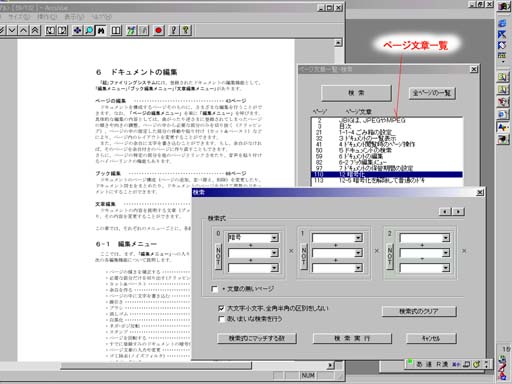The height and width of the screenshot is (384, 512).
Task: Click the single down-arrow next-page toolbar icon
Action: pos(12,31)
